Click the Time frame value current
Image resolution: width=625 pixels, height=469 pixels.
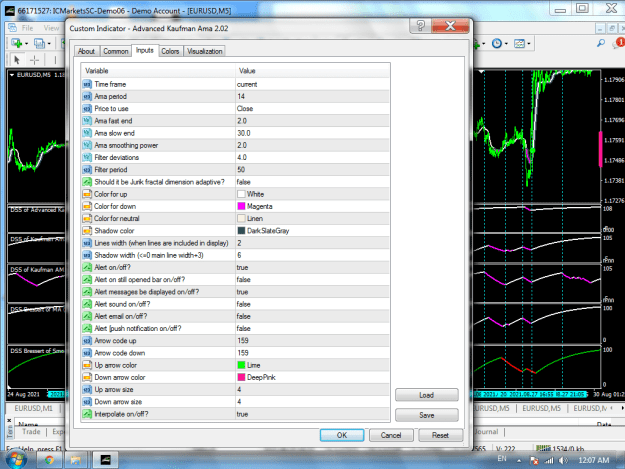[x=247, y=84]
